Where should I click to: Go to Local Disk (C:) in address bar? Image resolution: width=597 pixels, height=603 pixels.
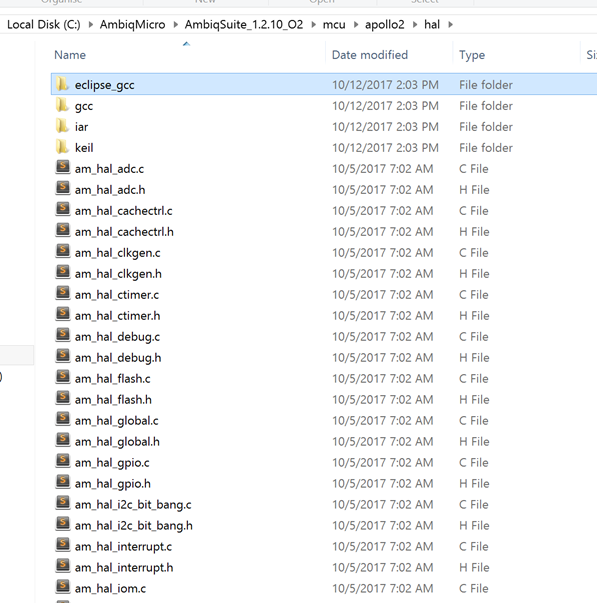(44, 25)
